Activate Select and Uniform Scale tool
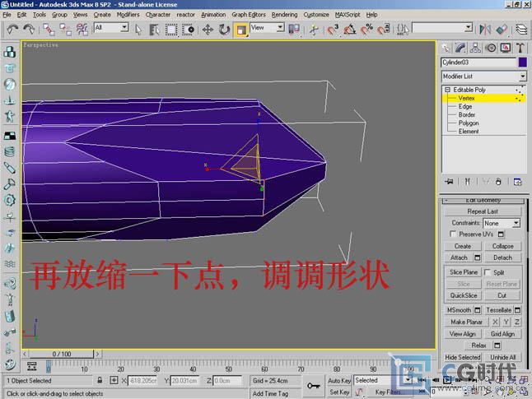Screen dimensions: 532x399 coord(241,30)
